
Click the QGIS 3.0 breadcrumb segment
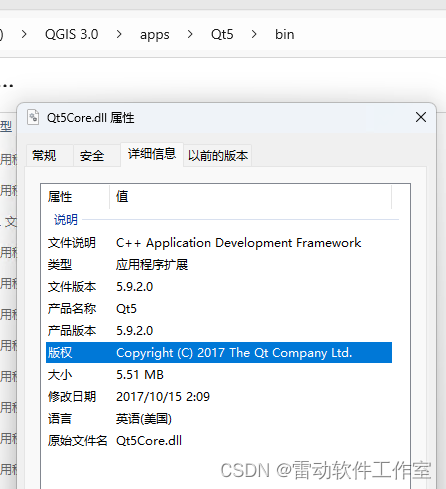click(x=71, y=34)
